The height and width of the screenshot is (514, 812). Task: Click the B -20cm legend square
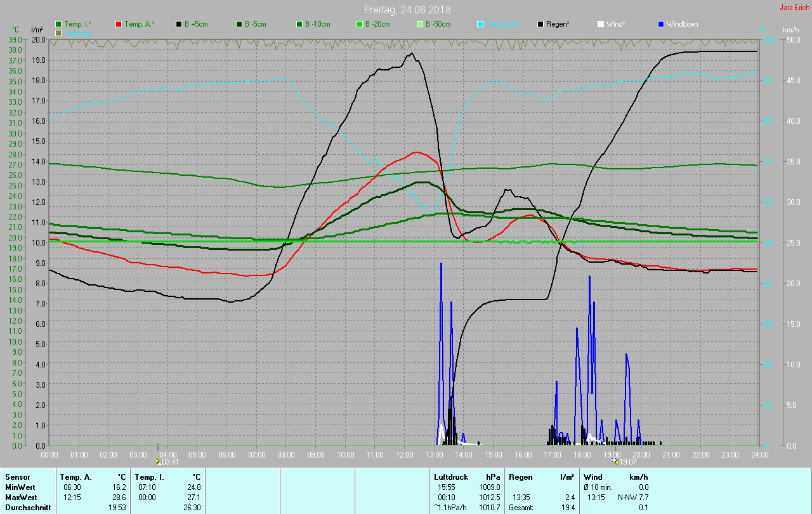[x=360, y=24]
